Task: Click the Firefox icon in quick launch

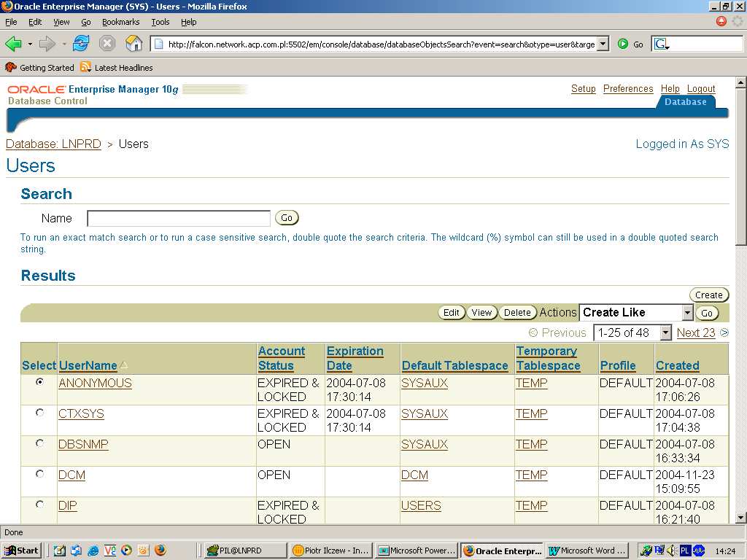Action: pyautogui.click(x=160, y=550)
